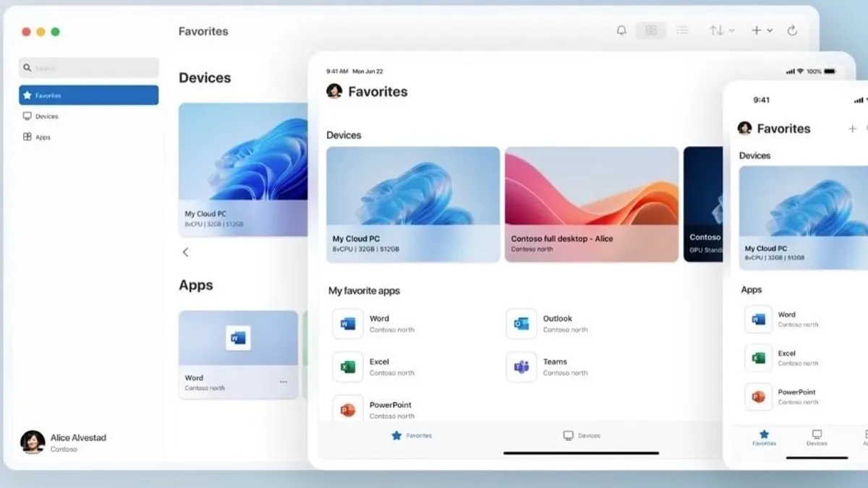Viewport: 868px width, 488px height.
Task: Launch Outlook from the iPad favorite apps
Action: point(522,324)
